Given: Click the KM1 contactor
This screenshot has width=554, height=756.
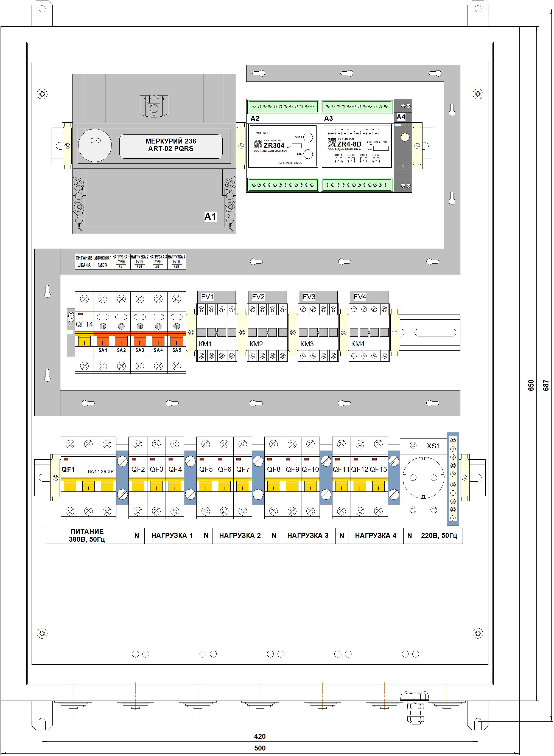Looking at the screenshot, I should click(216, 332).
